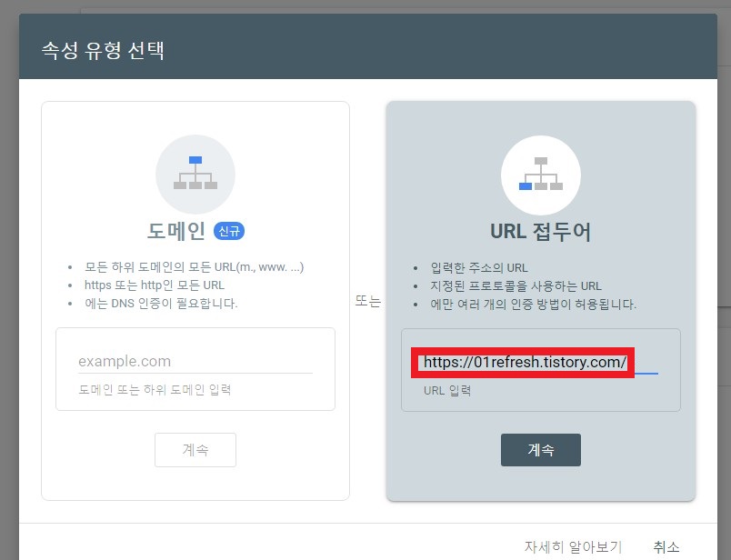Screen dimensions: 731x560
Task: Click the '모든 하위 도메인의 모든 URL' bullet
Action: [194, 267]
